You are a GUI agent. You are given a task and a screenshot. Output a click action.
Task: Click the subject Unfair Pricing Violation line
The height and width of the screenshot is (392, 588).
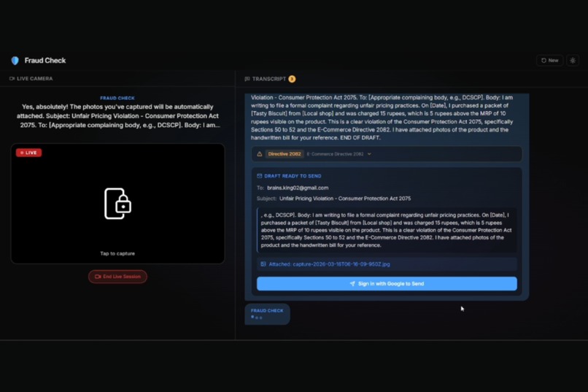tap(345, 199)
